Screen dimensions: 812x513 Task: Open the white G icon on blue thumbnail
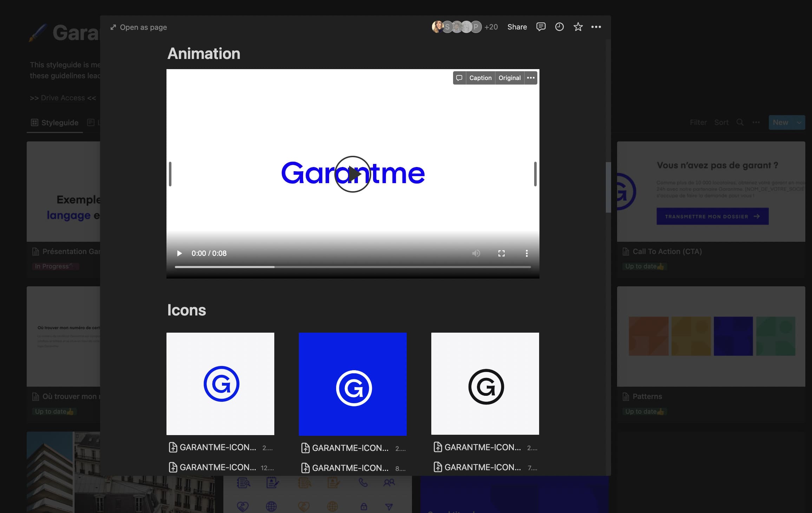[353, 384]
